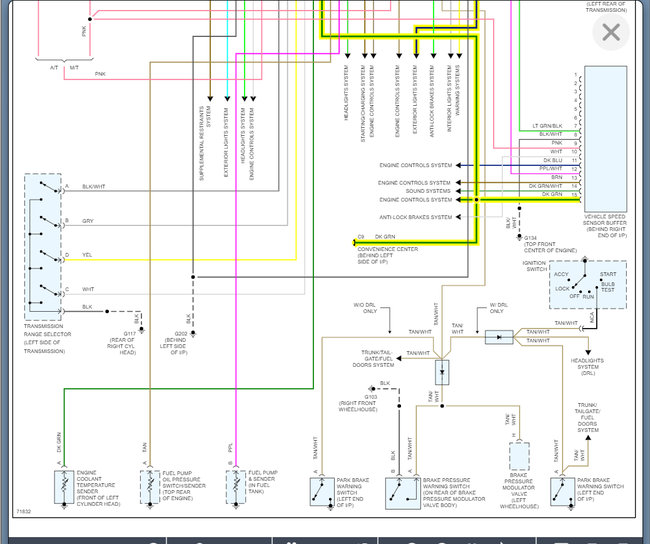Image resolution: width=650 pixels, height=544 pixels.
Task: Click the 'GRY' wire label
Action: pos(87,221)
